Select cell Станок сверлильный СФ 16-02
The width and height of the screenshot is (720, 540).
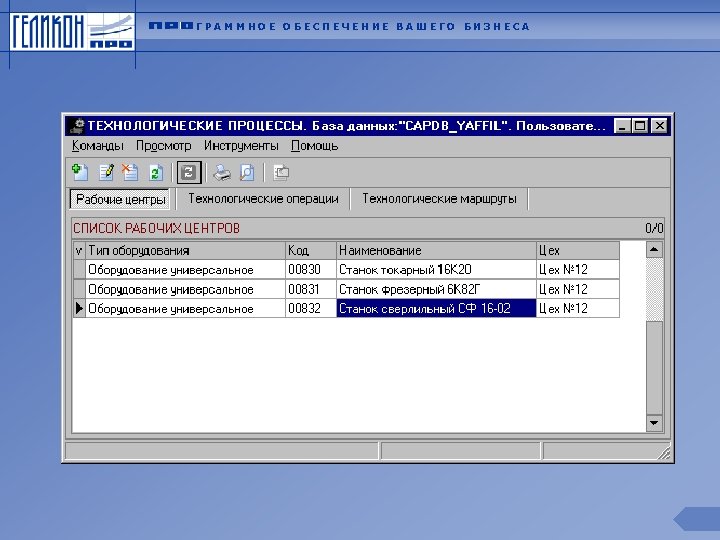coord(436,308)
